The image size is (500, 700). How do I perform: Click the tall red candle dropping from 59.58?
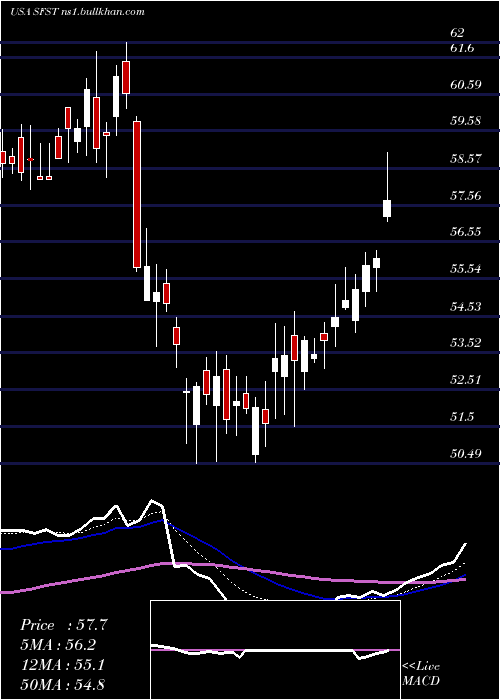(x=137, y=194)
